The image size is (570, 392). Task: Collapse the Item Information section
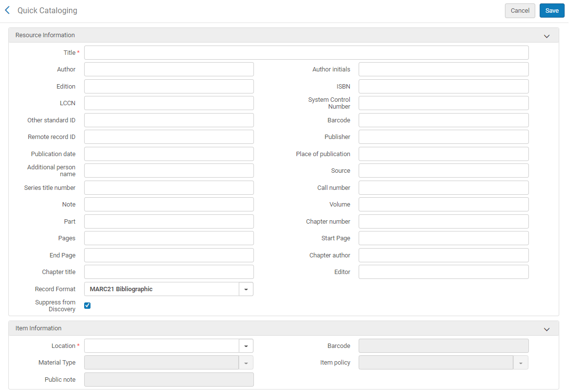547,329
